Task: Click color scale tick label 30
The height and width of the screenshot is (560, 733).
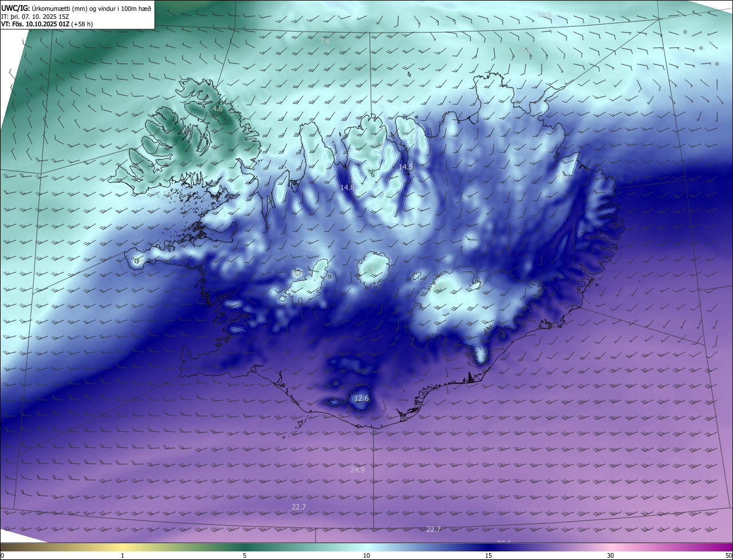Action: (610, 555)
